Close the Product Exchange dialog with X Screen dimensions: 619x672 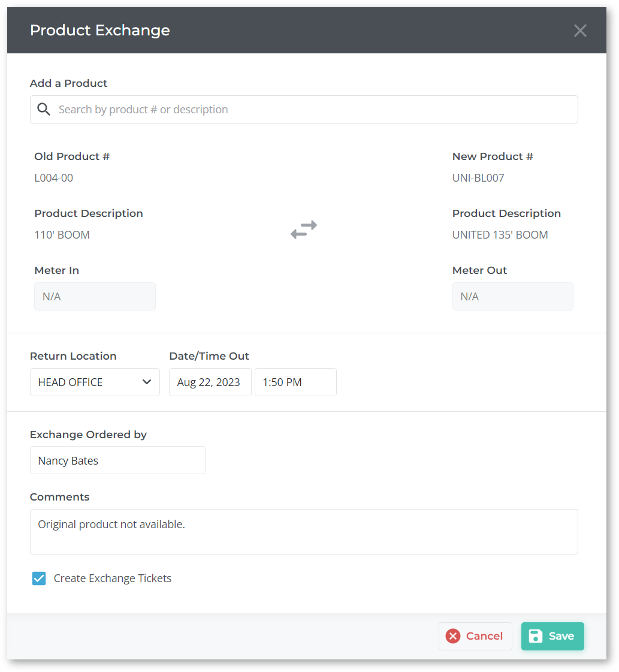click(580, 31)
